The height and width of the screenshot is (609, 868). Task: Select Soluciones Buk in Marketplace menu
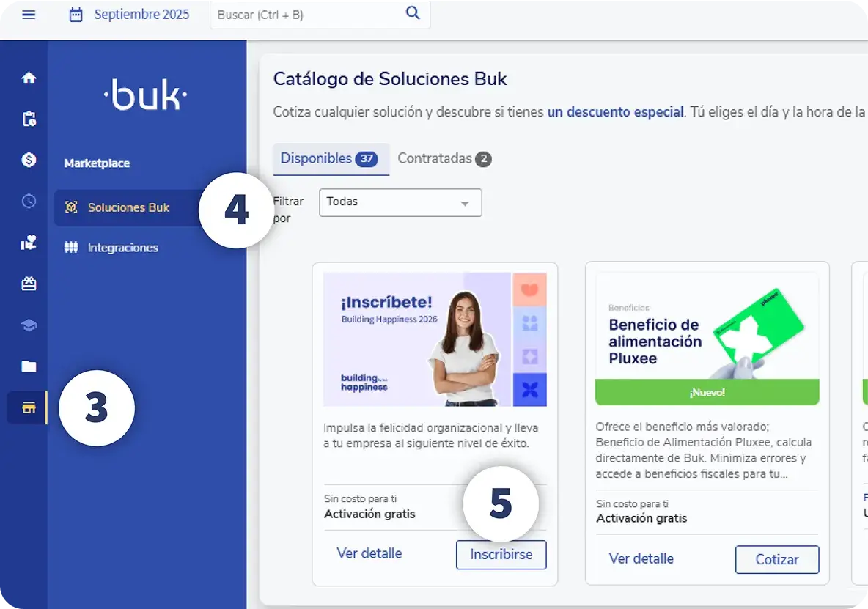click(129, 207)
